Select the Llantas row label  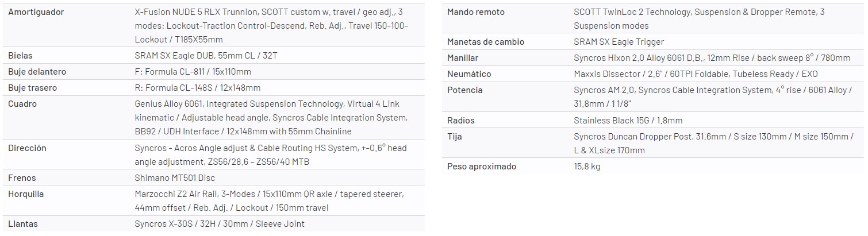coord(23,224)
